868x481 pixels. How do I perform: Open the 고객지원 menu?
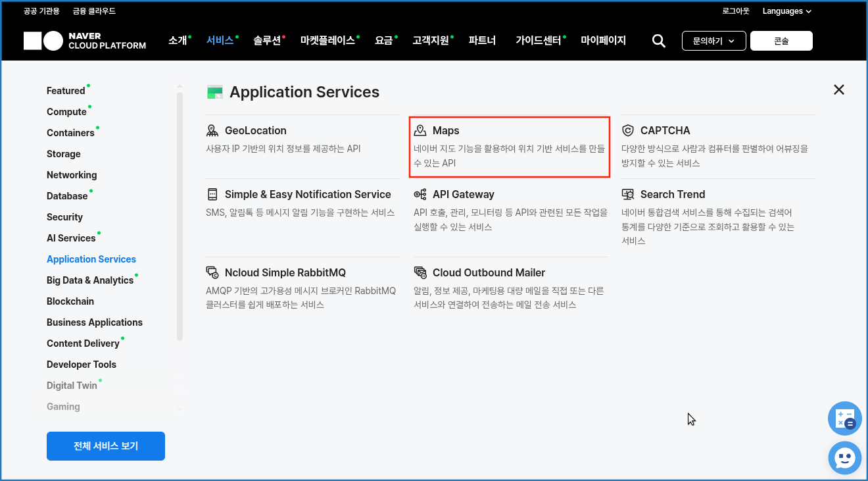[430, 41]
